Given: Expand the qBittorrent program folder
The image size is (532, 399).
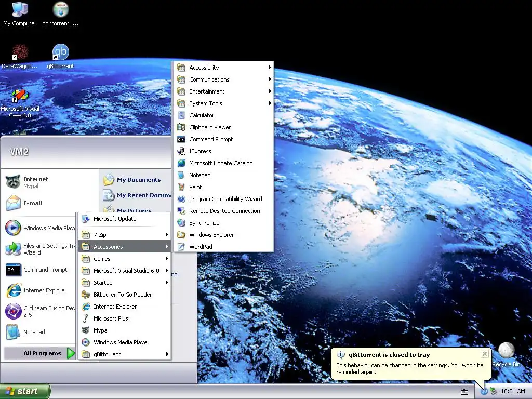Looking at the screenshot, I should click(x=125, y=354).
